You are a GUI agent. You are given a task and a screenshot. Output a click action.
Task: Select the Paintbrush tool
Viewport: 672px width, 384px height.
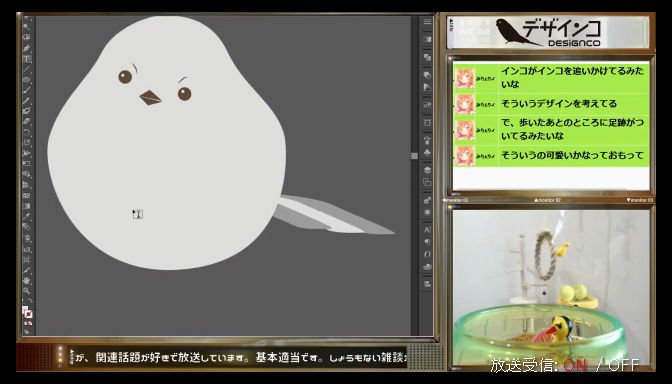(27, 90)
